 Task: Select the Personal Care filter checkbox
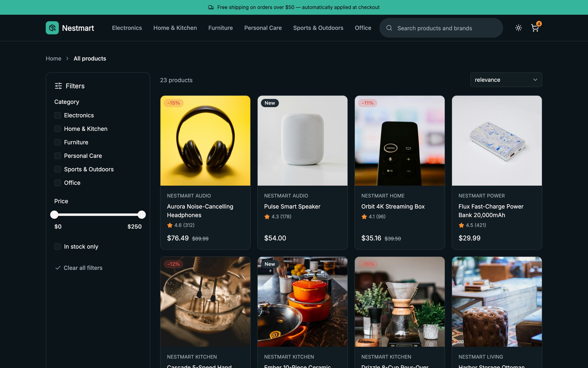click(x=58, y=156)
